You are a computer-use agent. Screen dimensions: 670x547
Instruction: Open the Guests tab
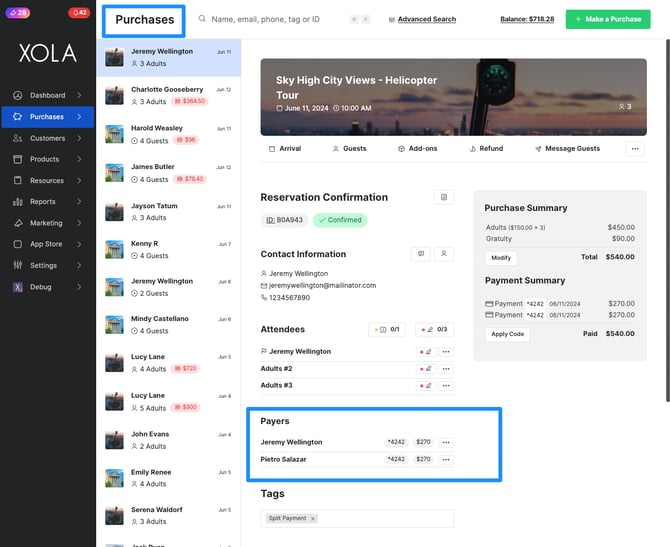(x=350, y=149)
